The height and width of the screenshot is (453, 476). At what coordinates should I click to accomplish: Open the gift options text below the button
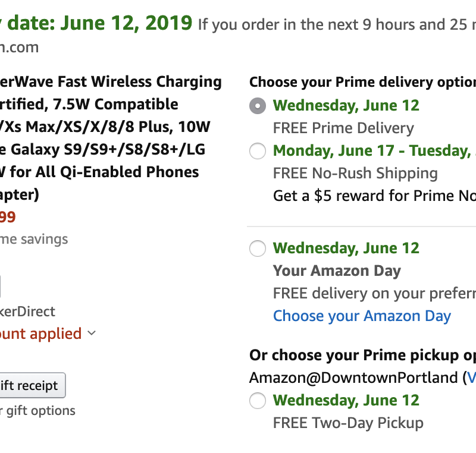pos(37,410)
